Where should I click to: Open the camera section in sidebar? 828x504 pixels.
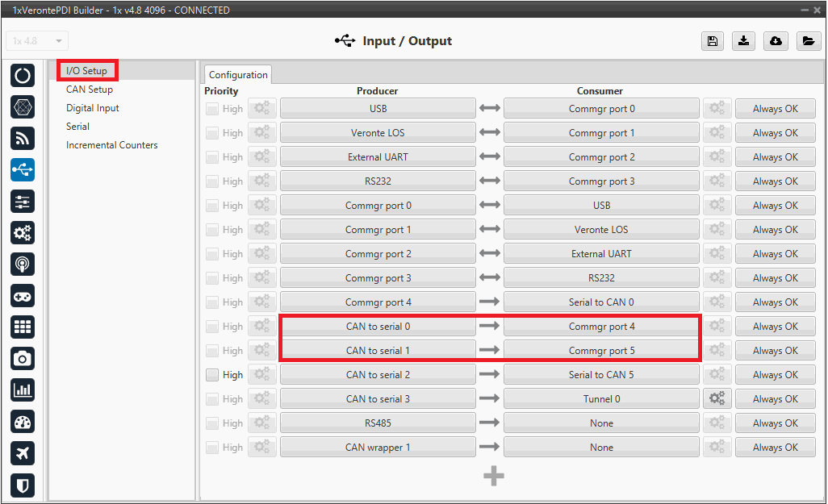pos(23,359)
